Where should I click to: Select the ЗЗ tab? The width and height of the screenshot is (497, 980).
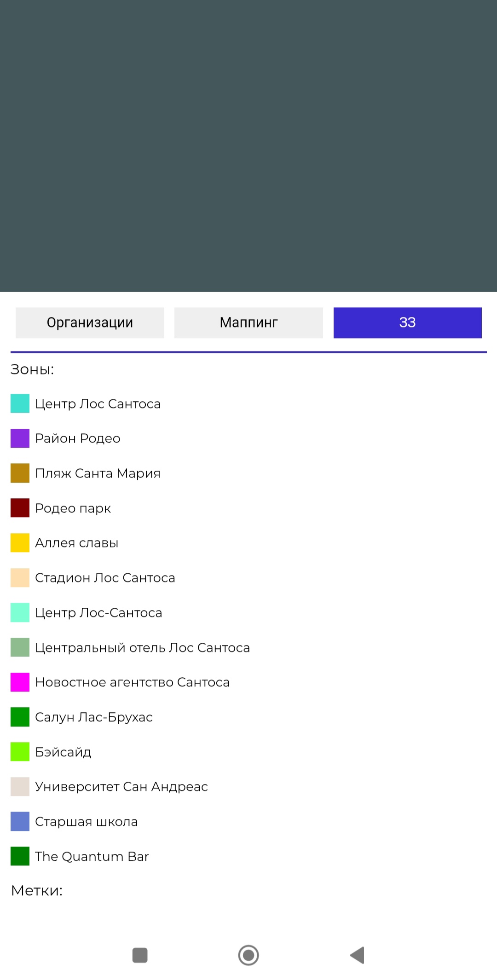[407, 323]
